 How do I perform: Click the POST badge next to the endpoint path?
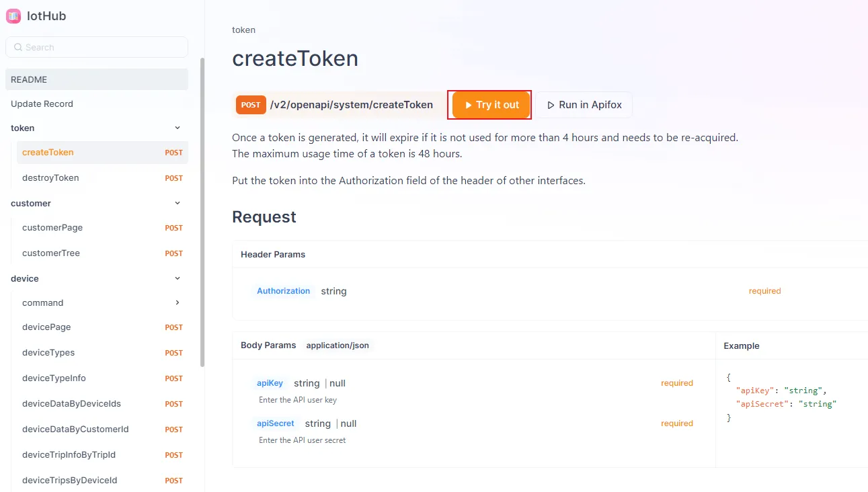click(250, 105)
